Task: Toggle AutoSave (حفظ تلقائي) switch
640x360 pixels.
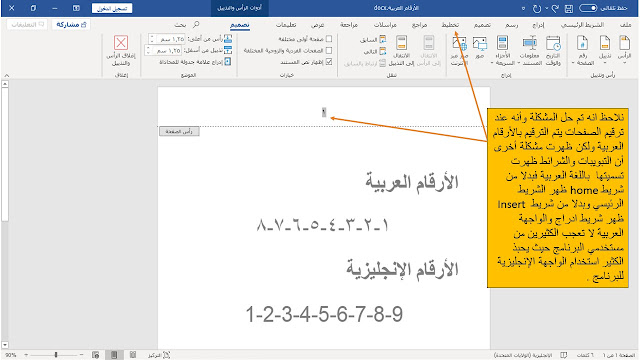Action: pyautogui.click(x=588, y=8)
